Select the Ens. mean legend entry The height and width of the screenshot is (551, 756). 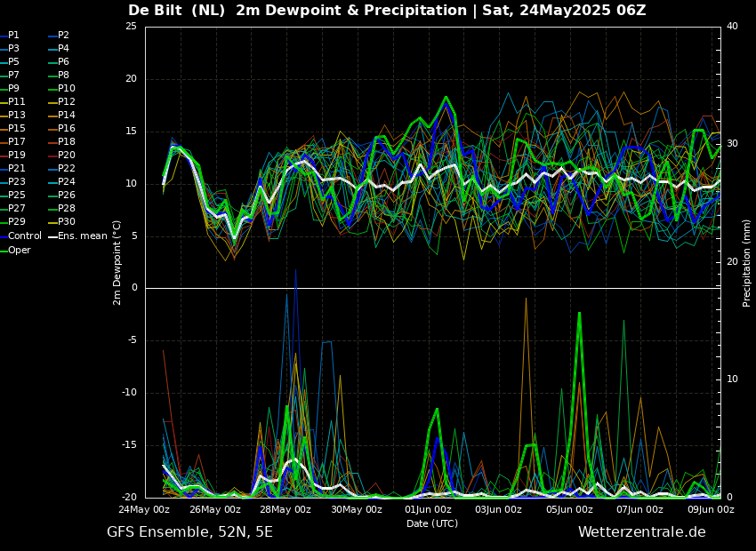[x=77, y=236]
